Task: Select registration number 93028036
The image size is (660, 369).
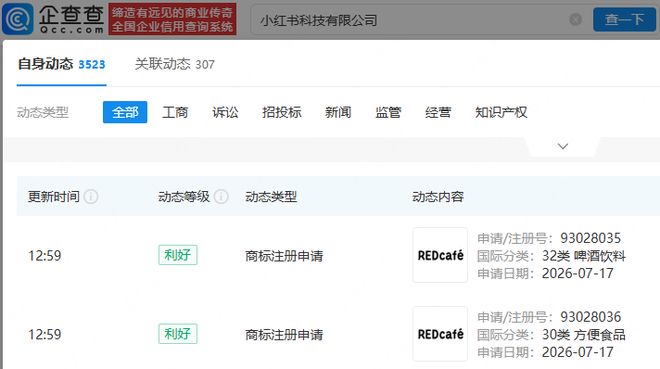Action: 590,317
